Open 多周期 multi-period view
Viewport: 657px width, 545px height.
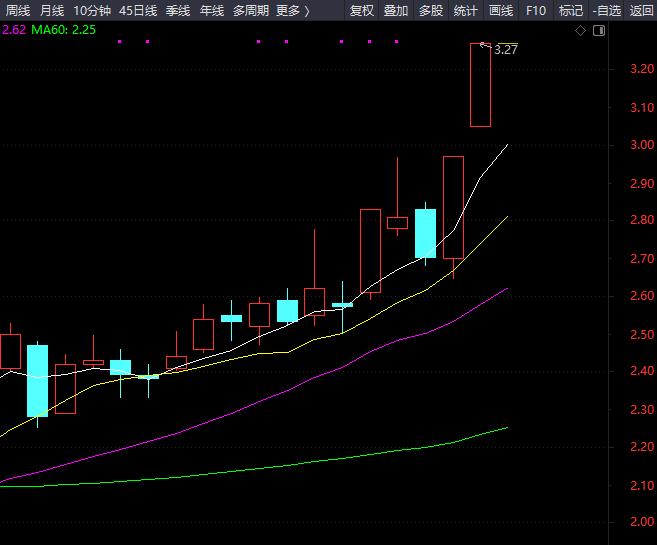pos(251,10)
